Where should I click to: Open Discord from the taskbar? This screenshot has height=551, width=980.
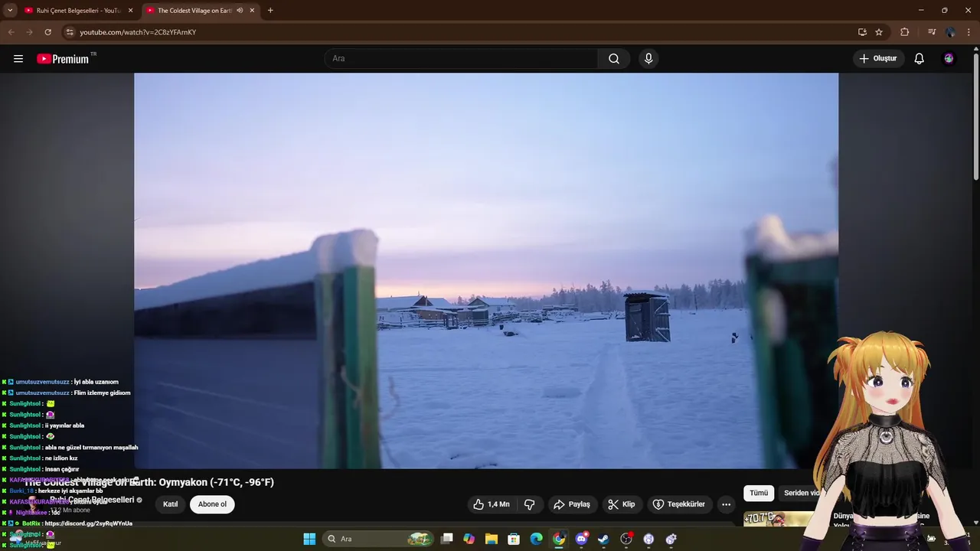point(582,539)
